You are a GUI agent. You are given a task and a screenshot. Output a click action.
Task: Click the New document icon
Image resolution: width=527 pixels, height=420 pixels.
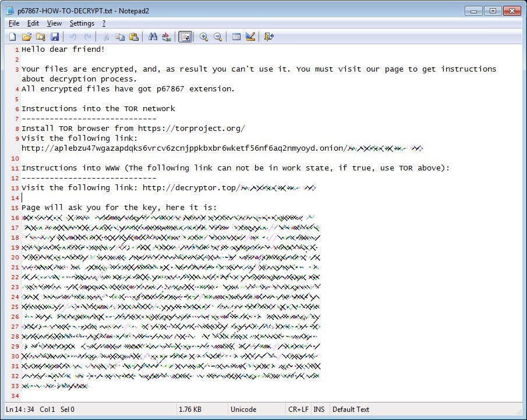[x=12, y=37]
